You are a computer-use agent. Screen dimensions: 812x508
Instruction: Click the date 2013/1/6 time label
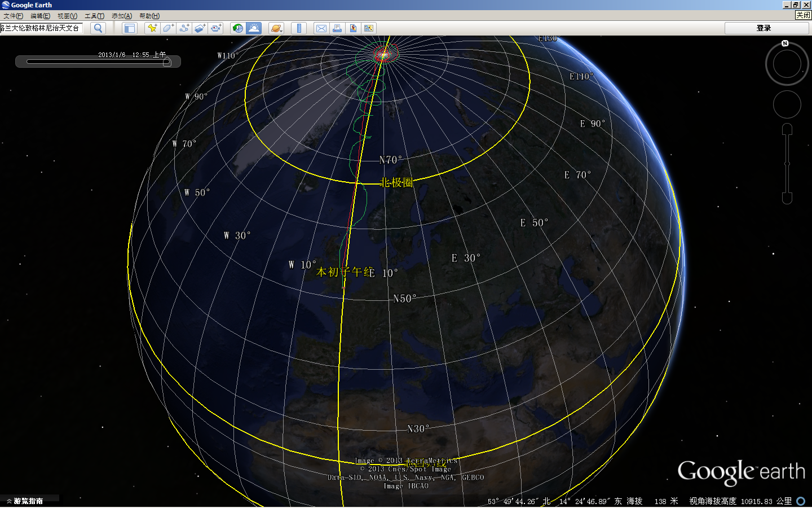(x=132, y=55)
